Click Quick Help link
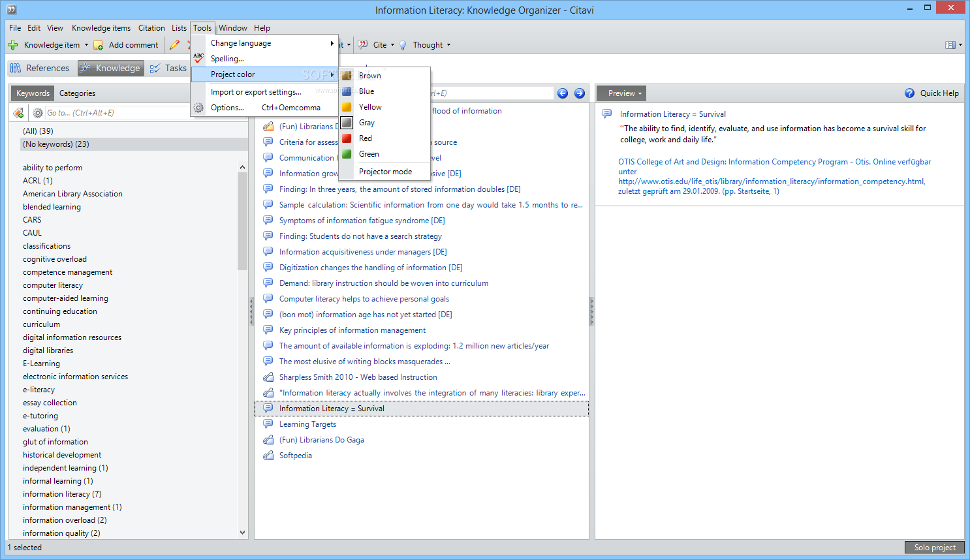 939,93
